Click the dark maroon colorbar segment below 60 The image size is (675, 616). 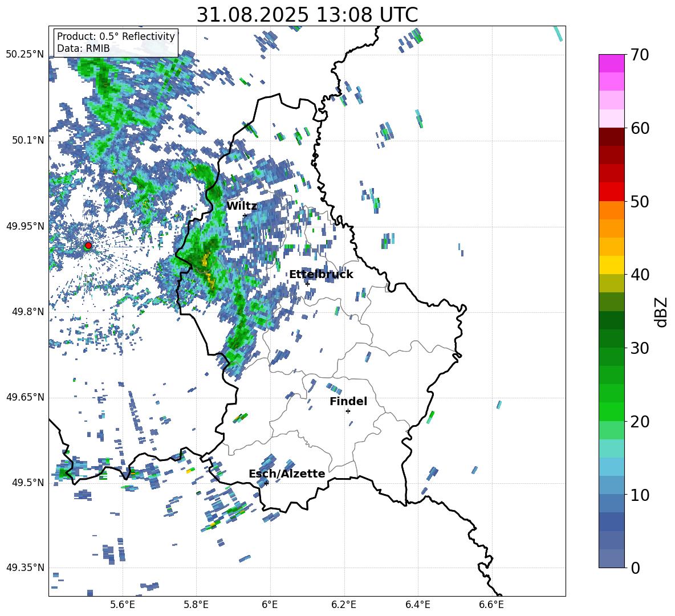click(x=611, y=137)
